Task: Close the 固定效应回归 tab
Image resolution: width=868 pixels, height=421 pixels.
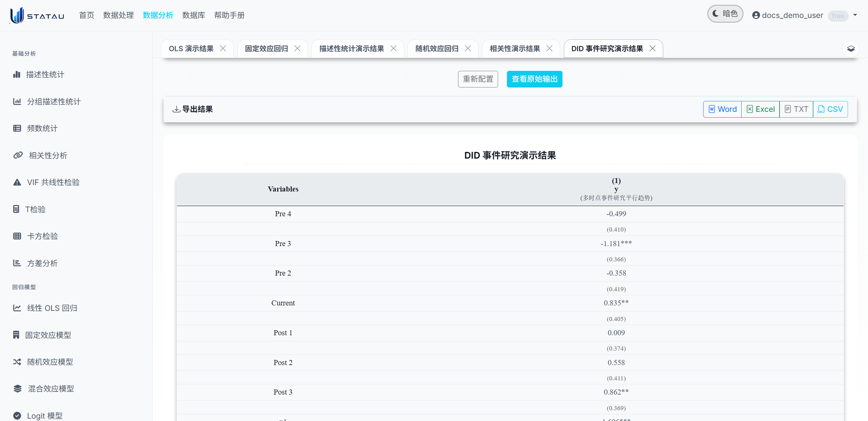Action: coord(297,48)
